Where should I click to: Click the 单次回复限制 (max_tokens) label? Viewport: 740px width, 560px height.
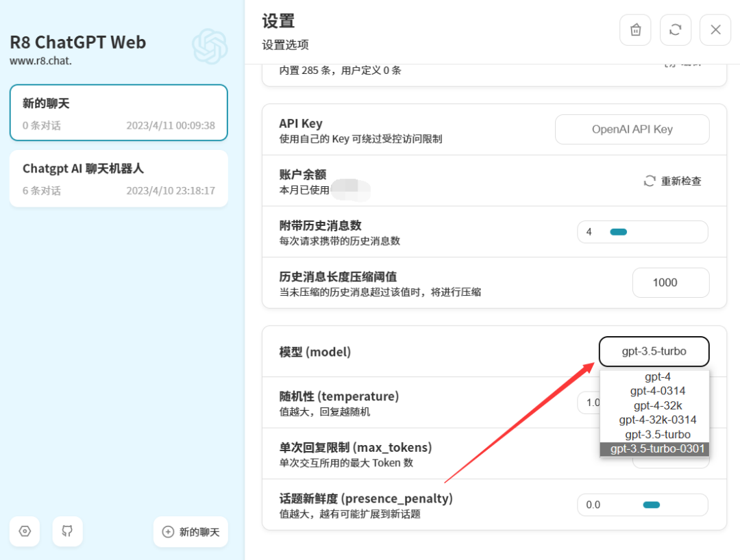[x=356, y=447]
